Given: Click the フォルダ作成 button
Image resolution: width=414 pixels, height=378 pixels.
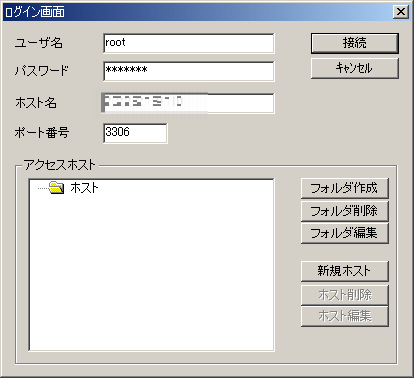Looking at the screenshot, I should 345,188.
